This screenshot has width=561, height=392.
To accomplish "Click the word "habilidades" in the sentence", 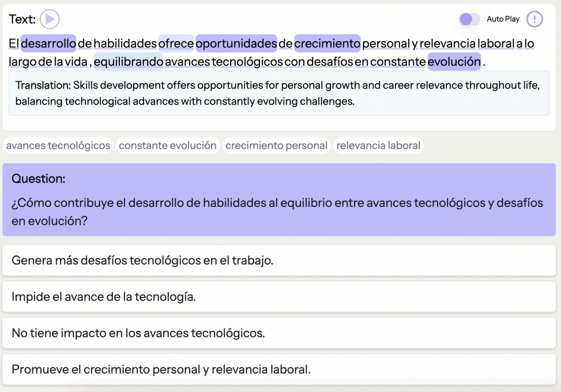I will tap(125, 43).
